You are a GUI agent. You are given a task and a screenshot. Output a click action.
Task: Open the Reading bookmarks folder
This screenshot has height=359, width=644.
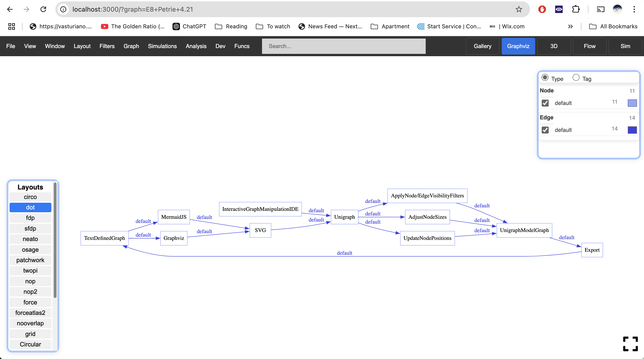click(x=231, y=26)
